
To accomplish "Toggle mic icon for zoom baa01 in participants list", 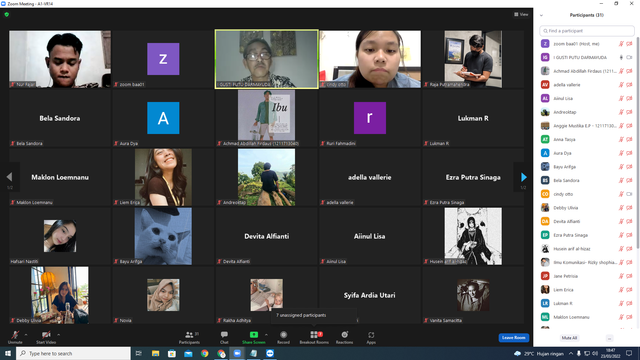I will point(621,44).
